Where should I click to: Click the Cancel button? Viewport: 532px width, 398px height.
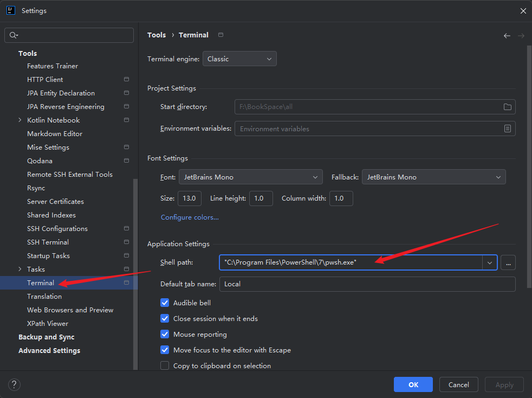(x=459, y=384)
